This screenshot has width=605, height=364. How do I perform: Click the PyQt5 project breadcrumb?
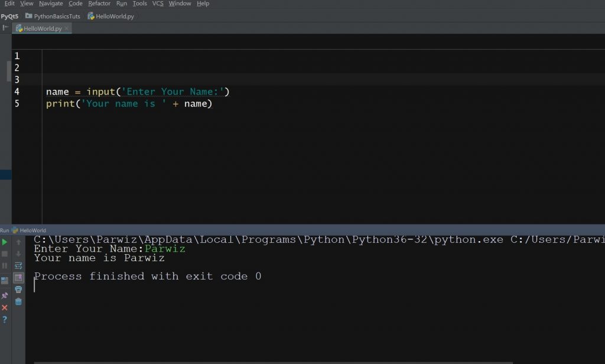point(9,16)
